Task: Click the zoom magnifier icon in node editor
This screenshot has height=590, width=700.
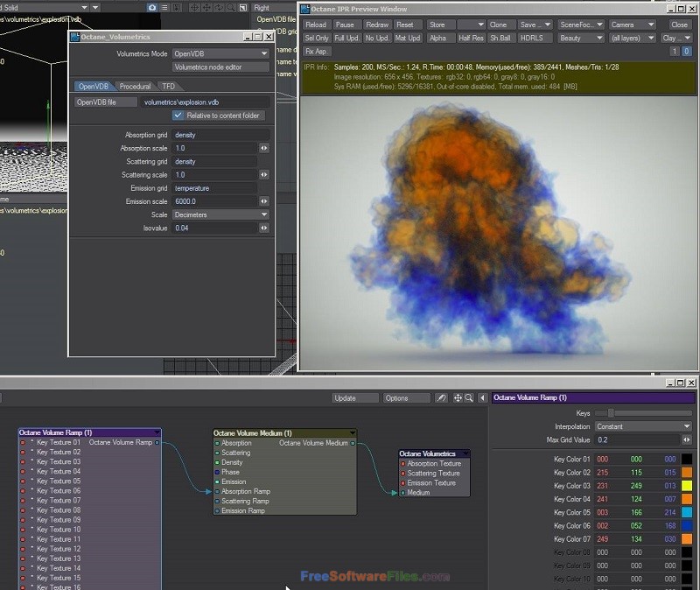Action: tap(469, 398)
